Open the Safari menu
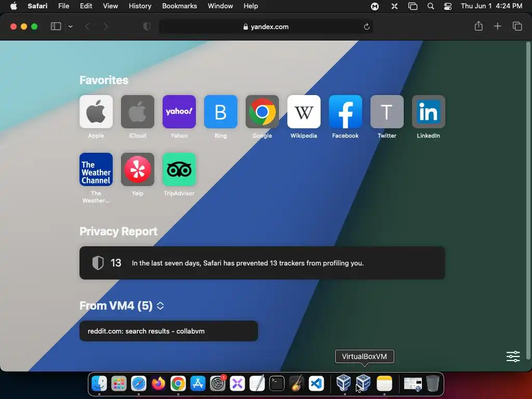Screen dimensions: 532x399 click(x=37, y=6)
